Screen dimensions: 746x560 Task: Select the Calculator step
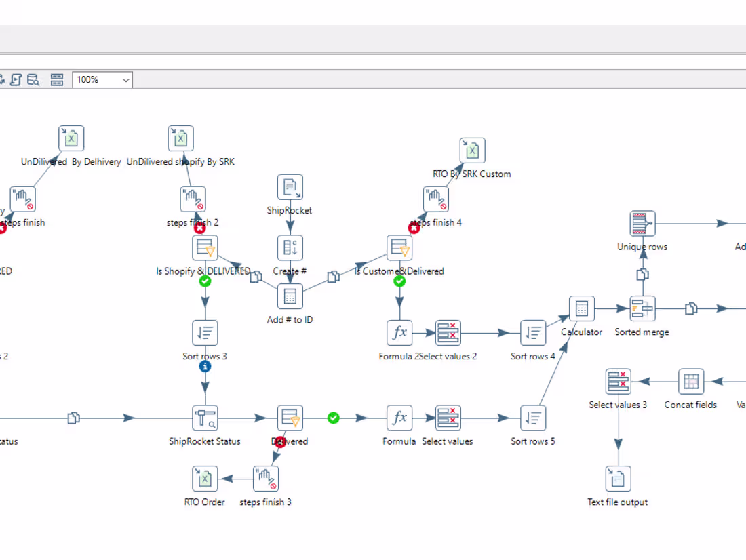(x=581, y=308)
